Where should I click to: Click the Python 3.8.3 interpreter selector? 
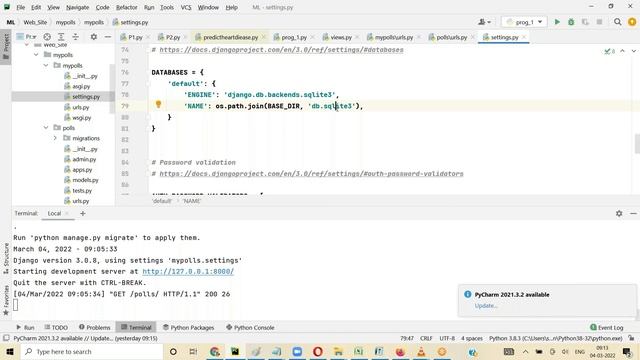pyautogui.click(x=556, y=338)
